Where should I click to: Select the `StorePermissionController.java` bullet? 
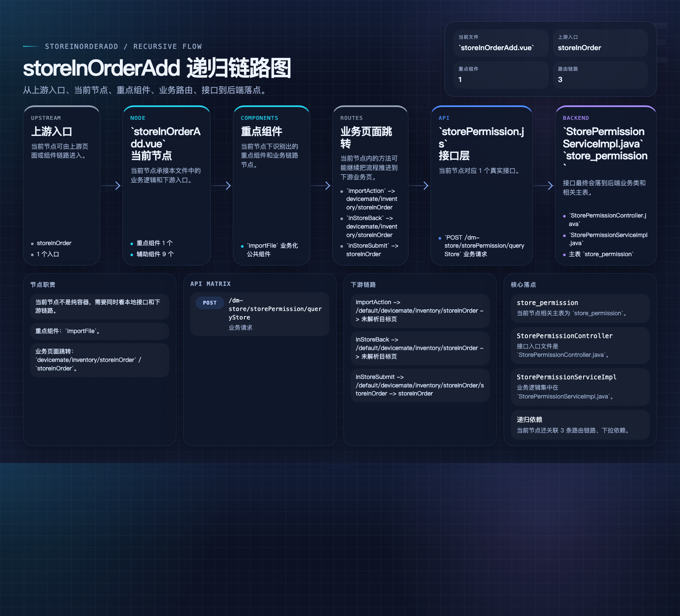(605, 220)
